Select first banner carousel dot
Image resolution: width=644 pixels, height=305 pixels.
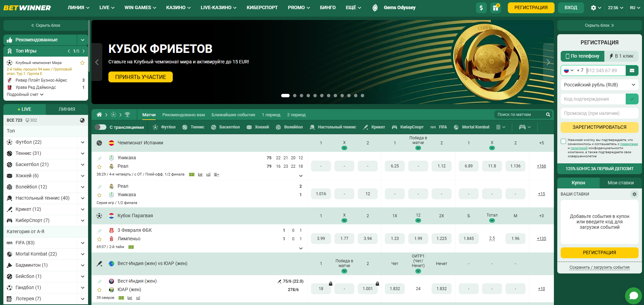tap(285, 96)
